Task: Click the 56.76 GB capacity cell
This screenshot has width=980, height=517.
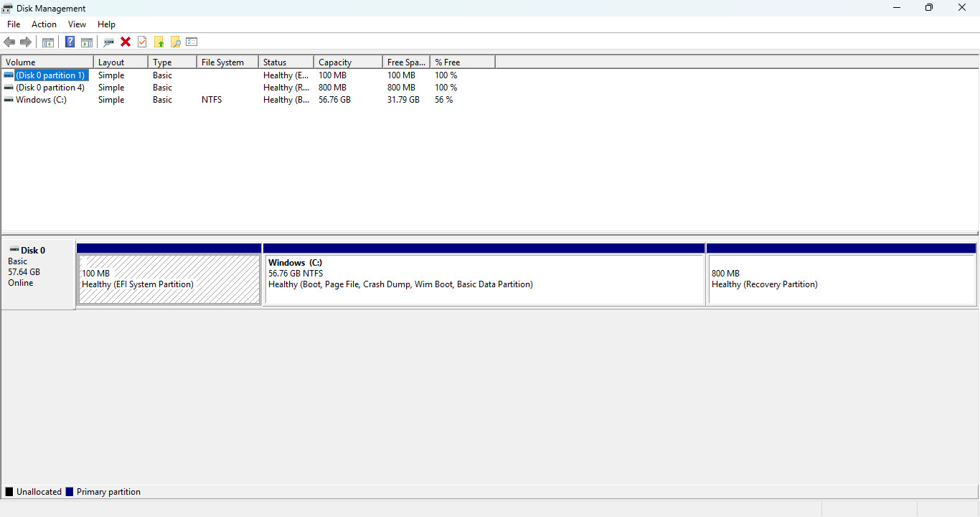Action: (334, 100)
